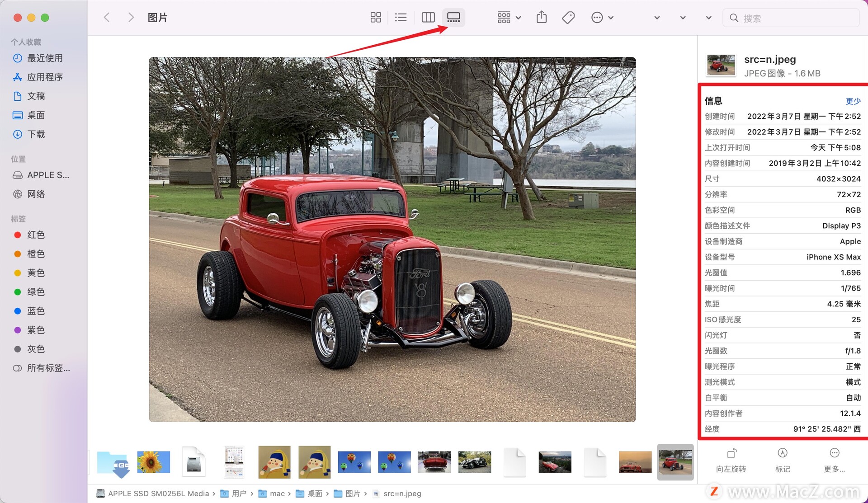Switch to column view
Viewport: 868px width, 503px height.
click(x=428, y=18)
